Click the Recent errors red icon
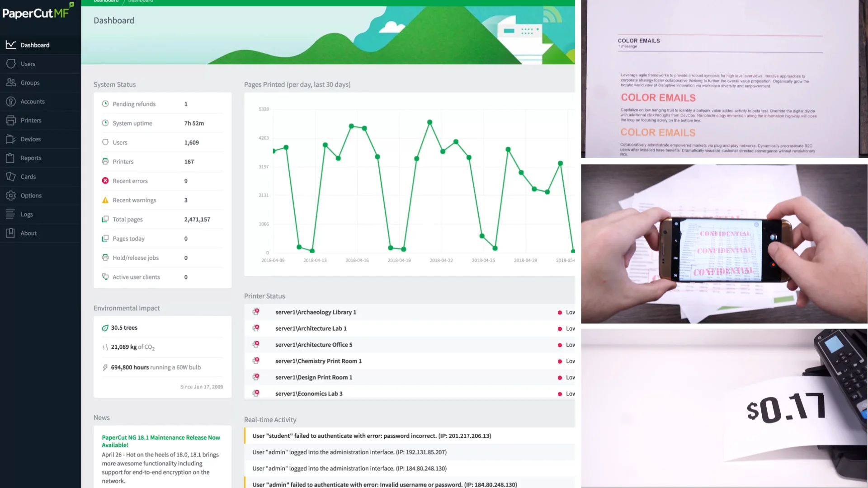Screen dimensions: 868x488 click(105, 181)
